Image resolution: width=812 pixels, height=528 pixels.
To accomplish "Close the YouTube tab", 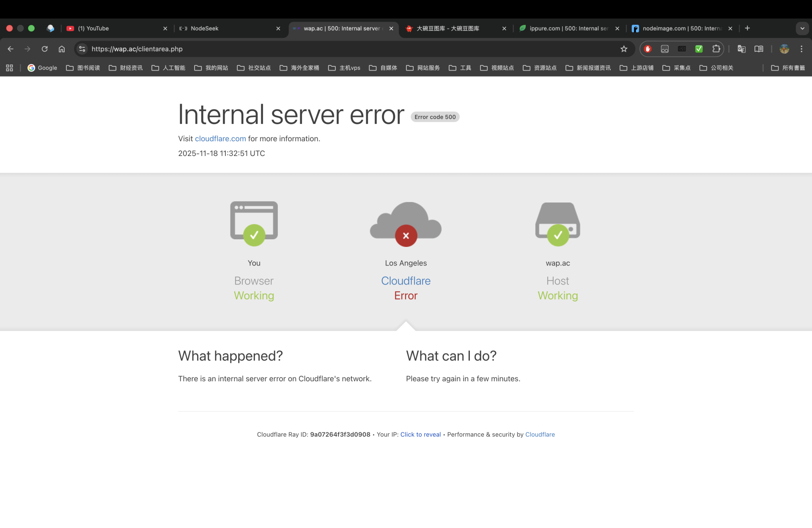I will click(165, 28).
